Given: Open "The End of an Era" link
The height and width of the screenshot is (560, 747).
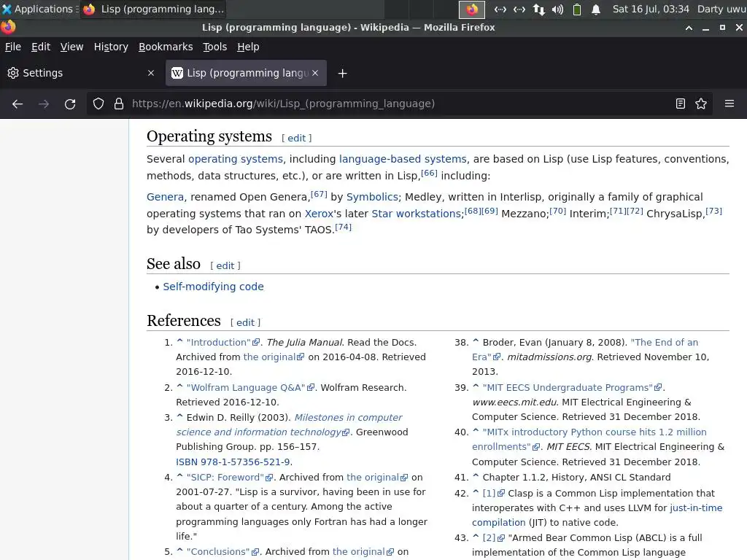Looking at the screenshot, I should click(585, 349).
